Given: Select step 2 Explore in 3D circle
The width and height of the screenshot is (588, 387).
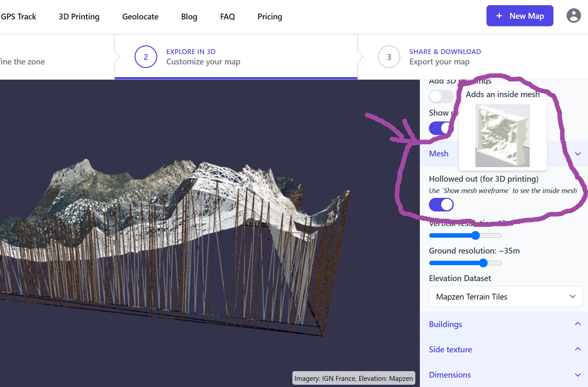Looking at the screenshot, I should 146,57.
